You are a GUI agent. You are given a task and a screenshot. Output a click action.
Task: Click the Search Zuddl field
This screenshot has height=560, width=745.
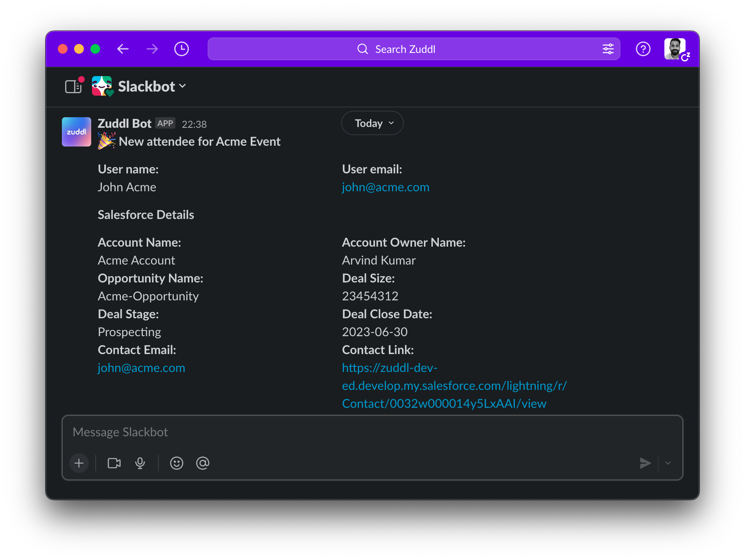tap(405, 49)
